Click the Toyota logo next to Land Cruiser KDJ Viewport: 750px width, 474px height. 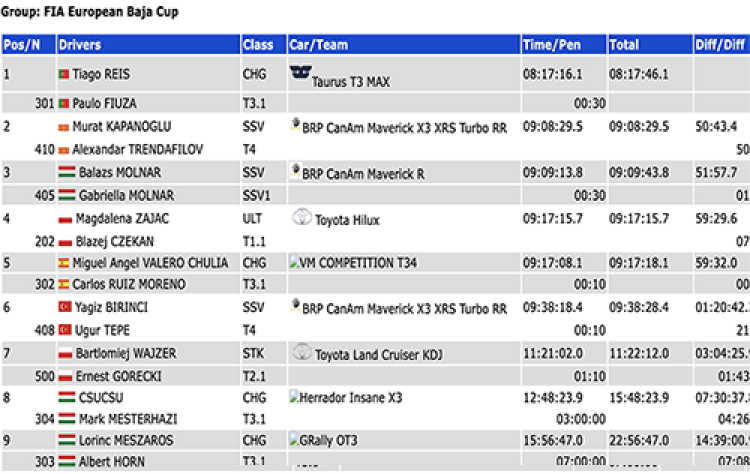coord(302,352)
